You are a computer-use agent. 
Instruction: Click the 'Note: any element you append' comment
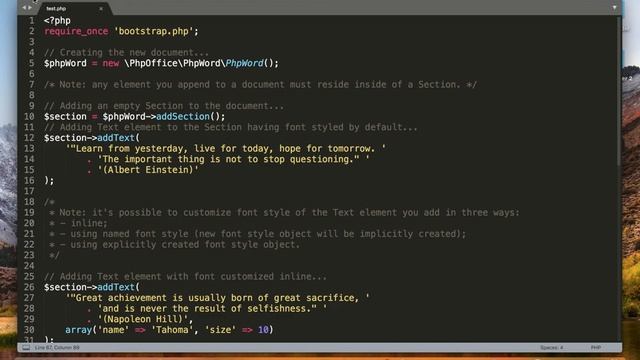[x=260, y=84]
